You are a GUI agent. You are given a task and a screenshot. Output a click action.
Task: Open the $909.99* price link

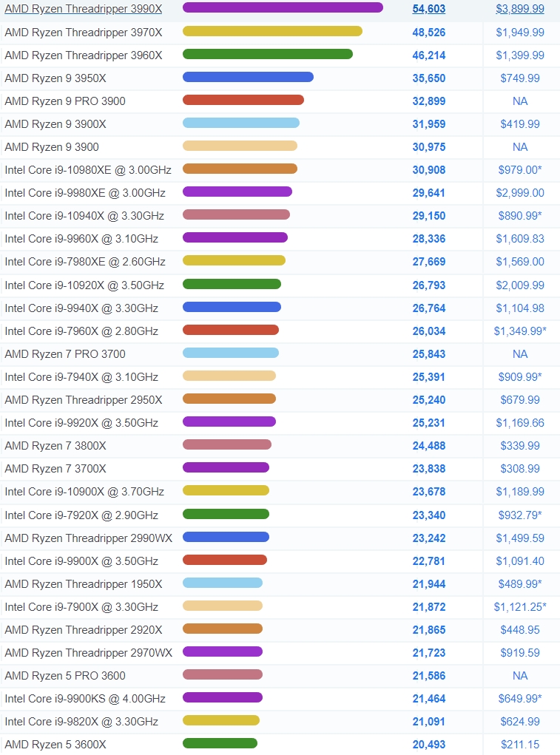click(x=520, y=377)
